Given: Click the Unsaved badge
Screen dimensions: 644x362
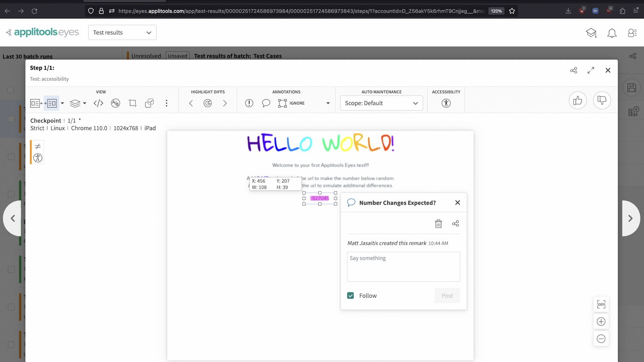Looking at the screenshot, I should click(178, 56).
